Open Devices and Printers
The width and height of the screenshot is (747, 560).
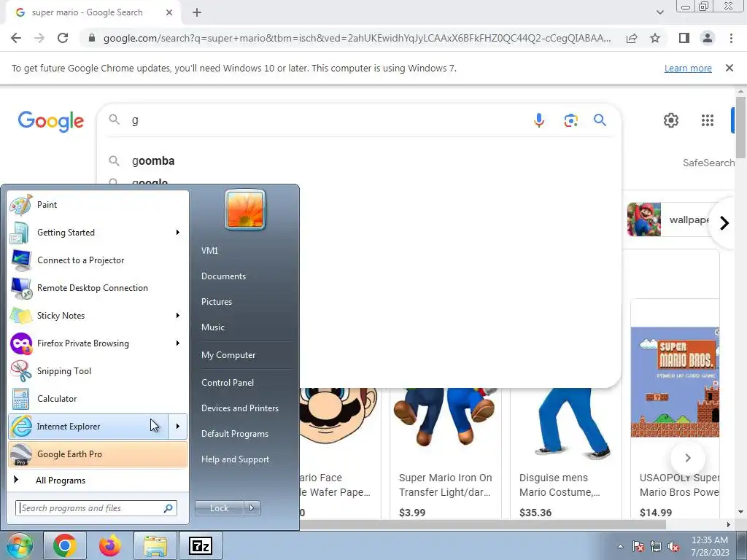(239, 408)
